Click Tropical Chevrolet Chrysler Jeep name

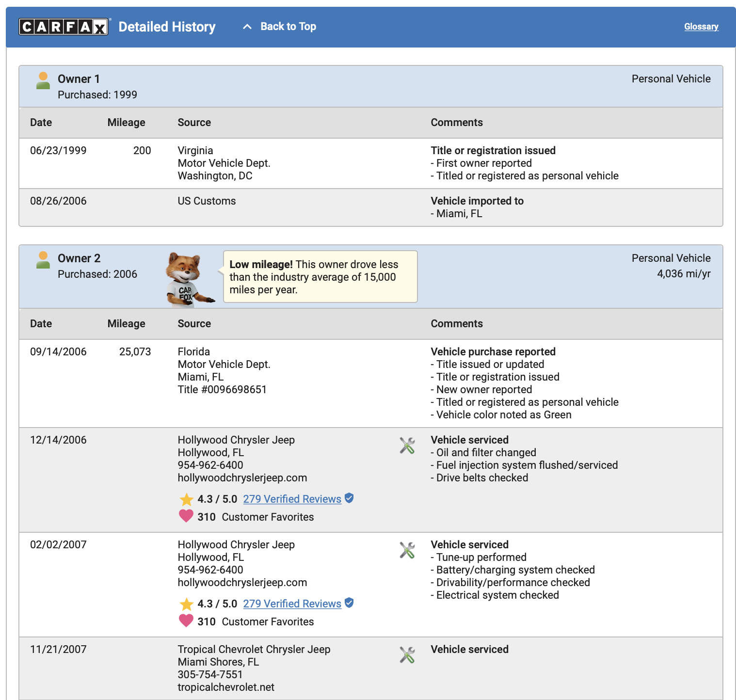click(254, 649)
